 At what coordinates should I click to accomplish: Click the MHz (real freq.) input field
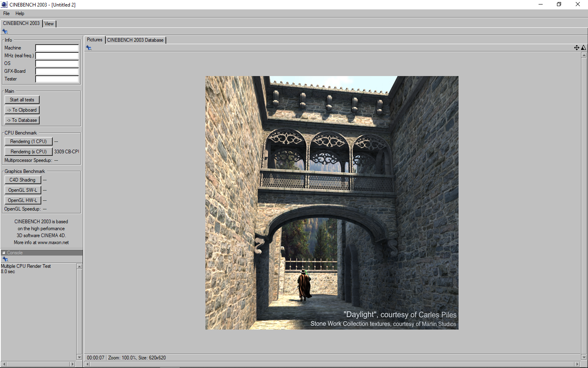coord(57,56)
